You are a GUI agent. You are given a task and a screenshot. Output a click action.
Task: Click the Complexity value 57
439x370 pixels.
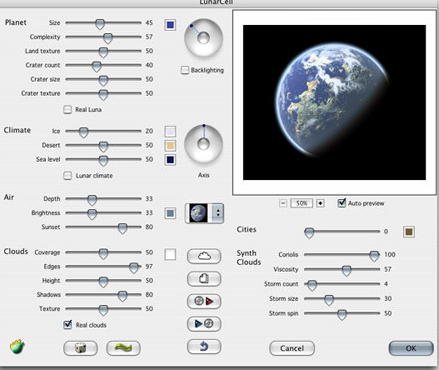tap(149, 37)
